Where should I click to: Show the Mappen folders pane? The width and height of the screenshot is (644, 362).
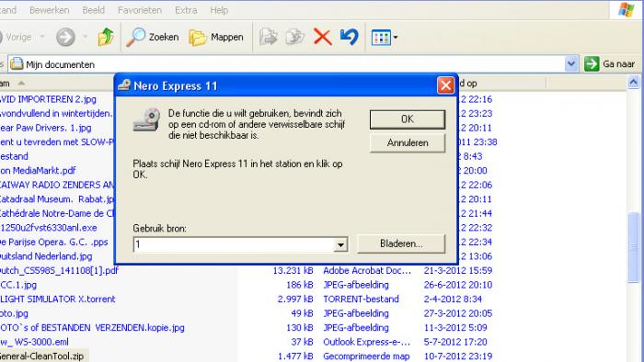click(x=216, y=38)
